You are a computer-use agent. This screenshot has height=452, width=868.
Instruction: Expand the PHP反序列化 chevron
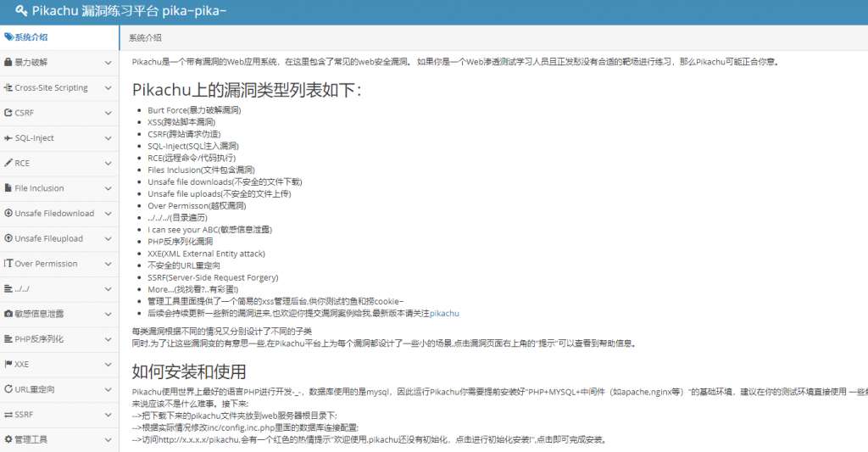[108, 339]
